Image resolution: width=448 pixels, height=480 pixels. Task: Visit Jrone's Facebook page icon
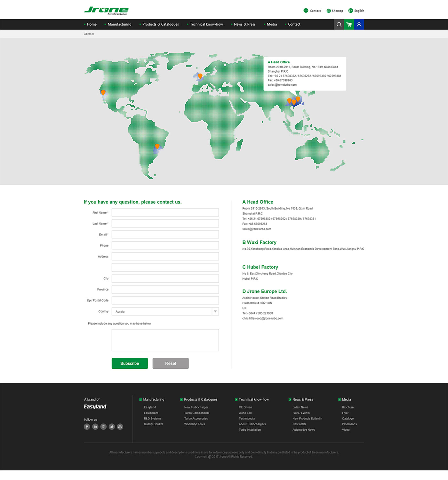[87, 427]
